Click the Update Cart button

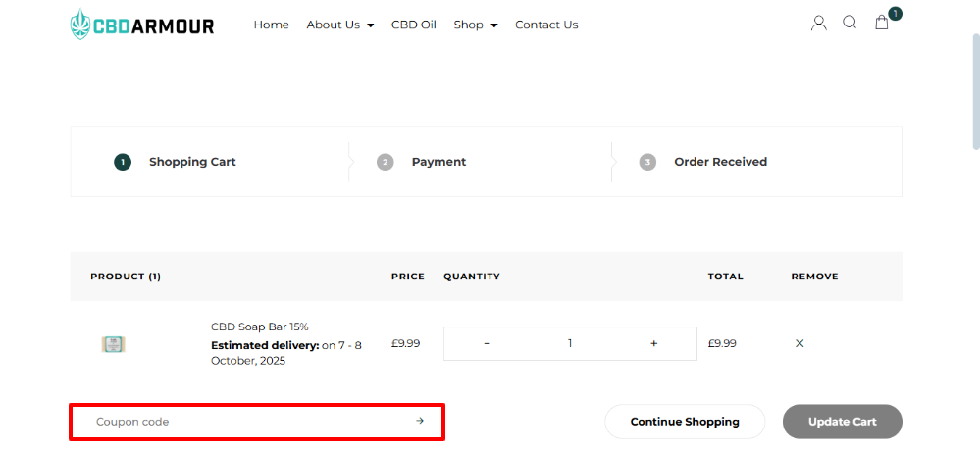(x=843, y=422)
